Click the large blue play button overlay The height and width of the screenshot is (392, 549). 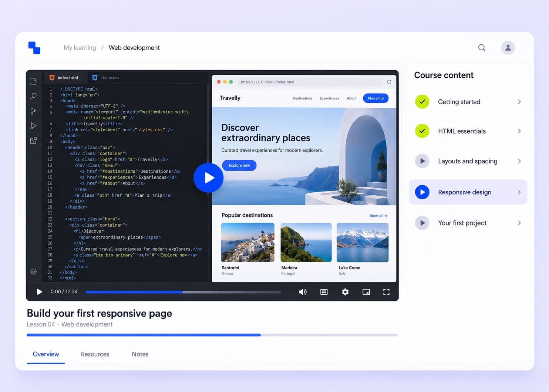pyautogui.click(x=209, y=178)
